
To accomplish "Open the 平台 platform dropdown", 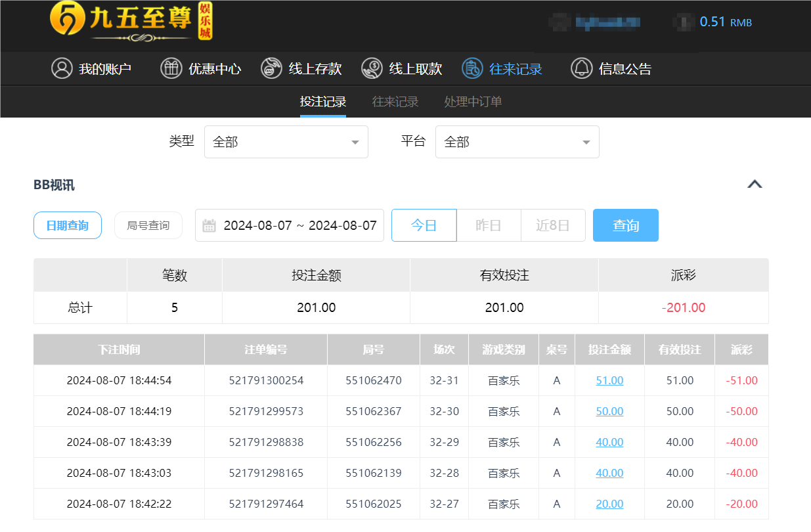I will point(517,142).
